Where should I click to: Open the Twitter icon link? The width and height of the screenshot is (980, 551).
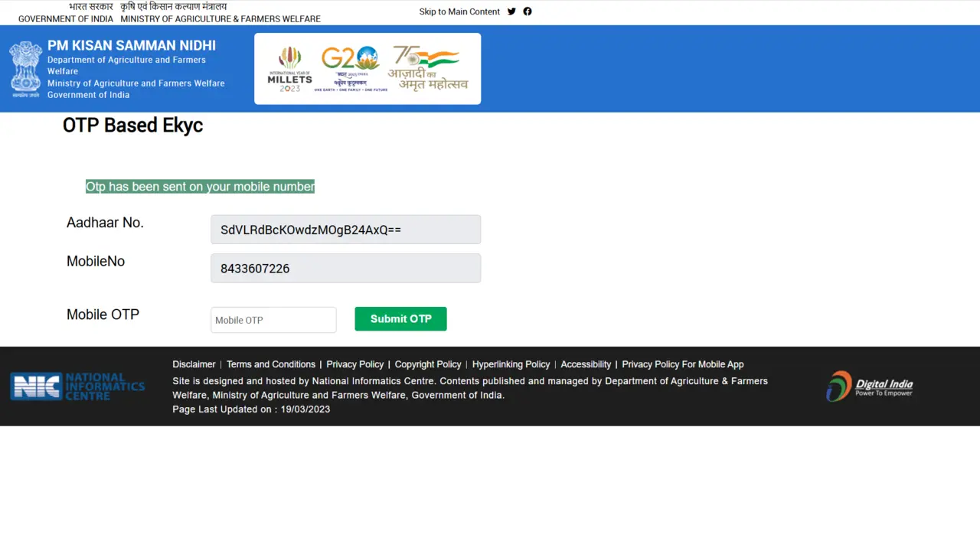tap(511, 11)
